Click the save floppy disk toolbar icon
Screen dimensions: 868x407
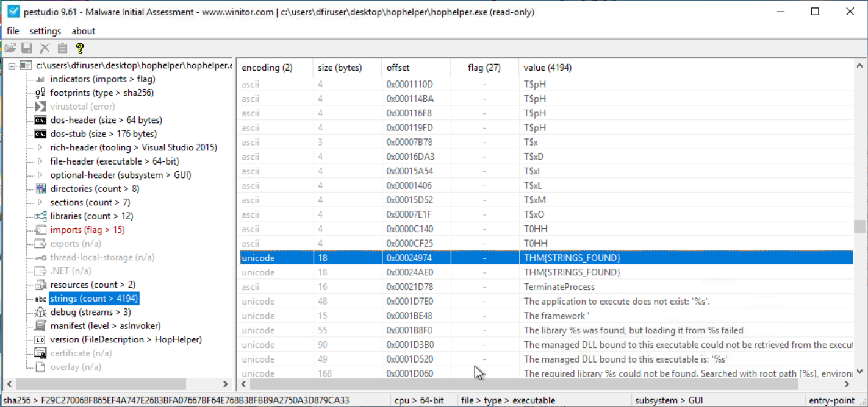point(27,48)
